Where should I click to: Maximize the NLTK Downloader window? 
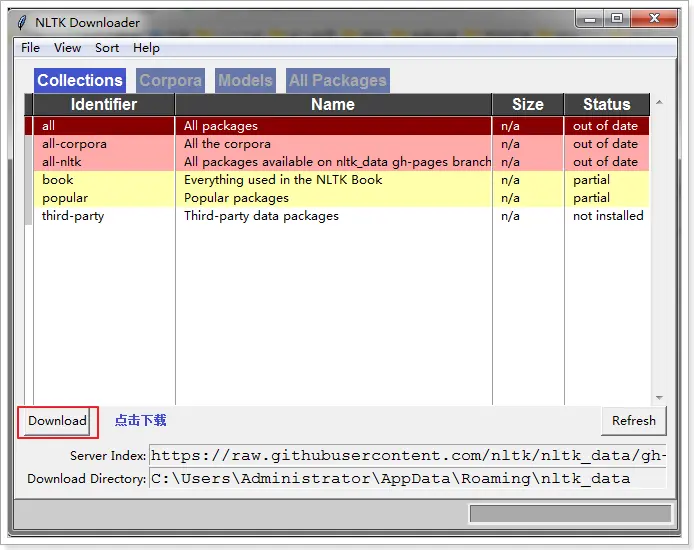pyautogui.click(x=617, y=19)
